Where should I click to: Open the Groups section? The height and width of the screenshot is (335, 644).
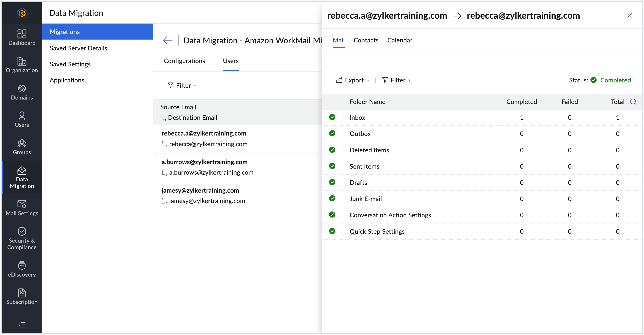pos(22,147)
